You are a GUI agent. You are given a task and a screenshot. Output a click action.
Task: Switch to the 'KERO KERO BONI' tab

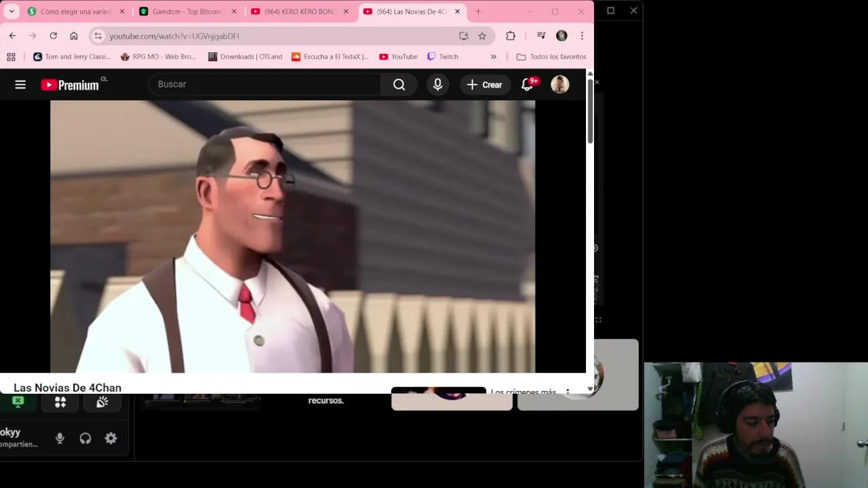click(300, 12)
